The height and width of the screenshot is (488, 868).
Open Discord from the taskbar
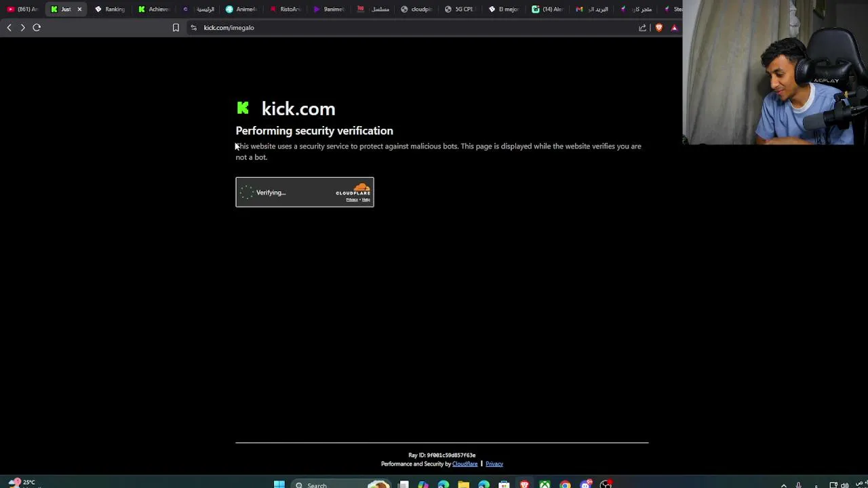585,484
